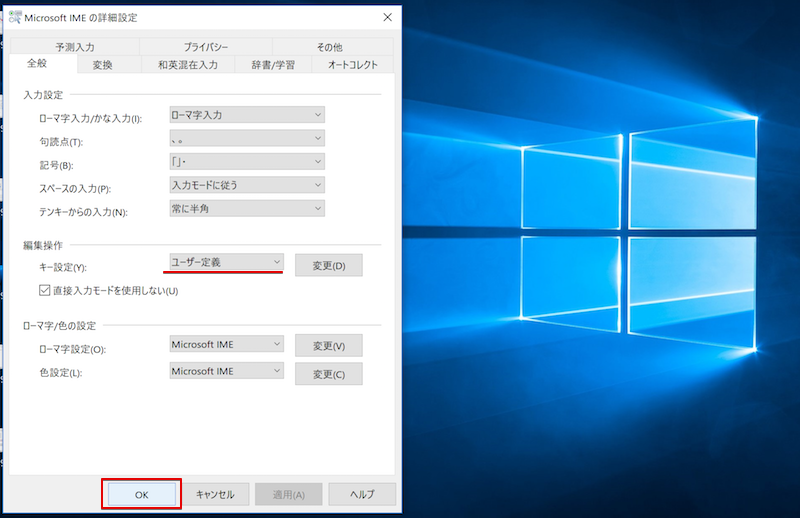The image size is (800, 518).
Task: Click the キャンセル button
Action: [x=215, y=494]
